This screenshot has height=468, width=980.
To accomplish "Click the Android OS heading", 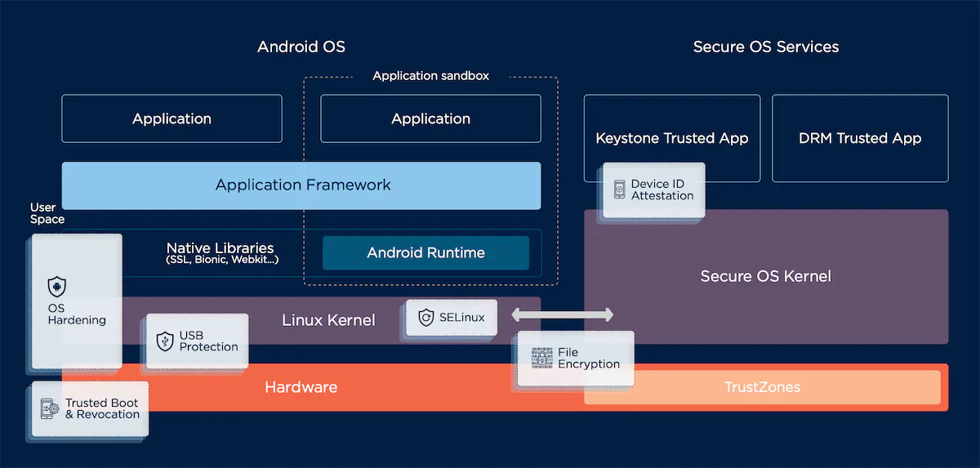I will click(301, 47).
